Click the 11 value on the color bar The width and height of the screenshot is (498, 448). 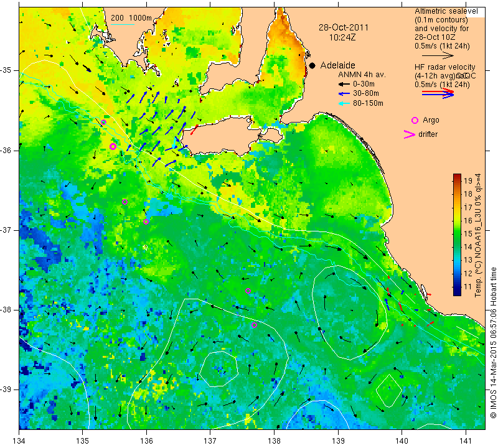(x=468, y=287)
